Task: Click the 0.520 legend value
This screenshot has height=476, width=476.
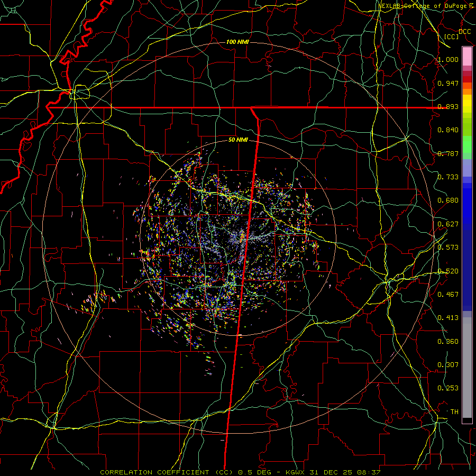Action: pyautogui.click(x=448, y=271)
